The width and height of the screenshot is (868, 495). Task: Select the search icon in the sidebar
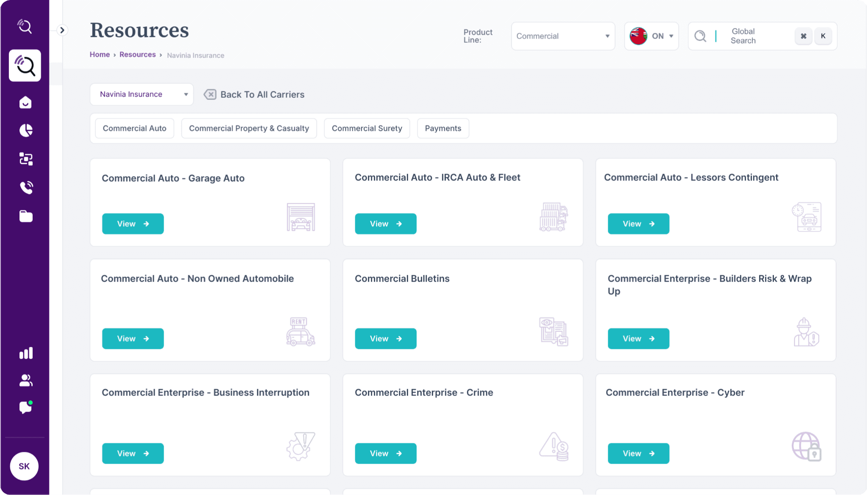coord(25,66)
